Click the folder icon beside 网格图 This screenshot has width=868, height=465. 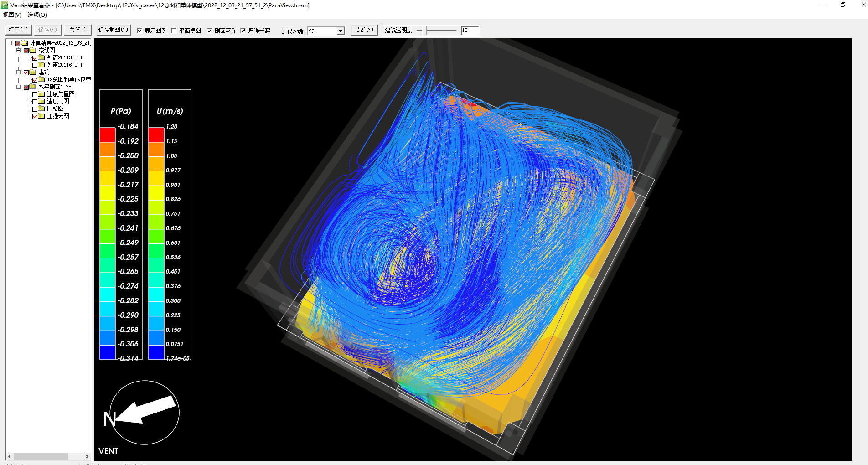41,108
